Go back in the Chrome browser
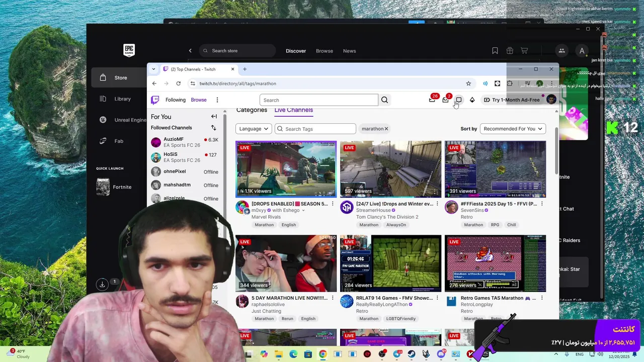The image size is (644, 362). click(x=154, y=83)
